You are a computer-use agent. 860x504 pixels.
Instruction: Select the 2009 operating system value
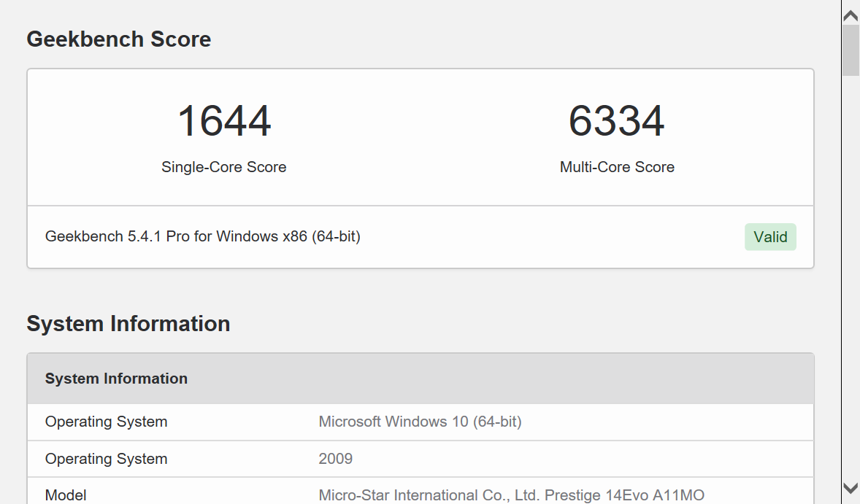click(x=336, y=459)
